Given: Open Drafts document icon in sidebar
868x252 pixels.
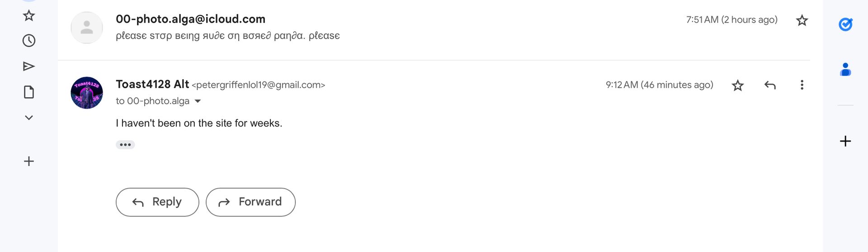Looking at the screenshot, I should [x=29, y=92].
